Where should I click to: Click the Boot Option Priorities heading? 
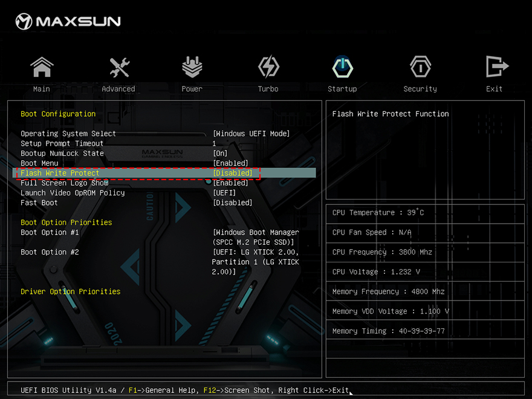(66, 222)
